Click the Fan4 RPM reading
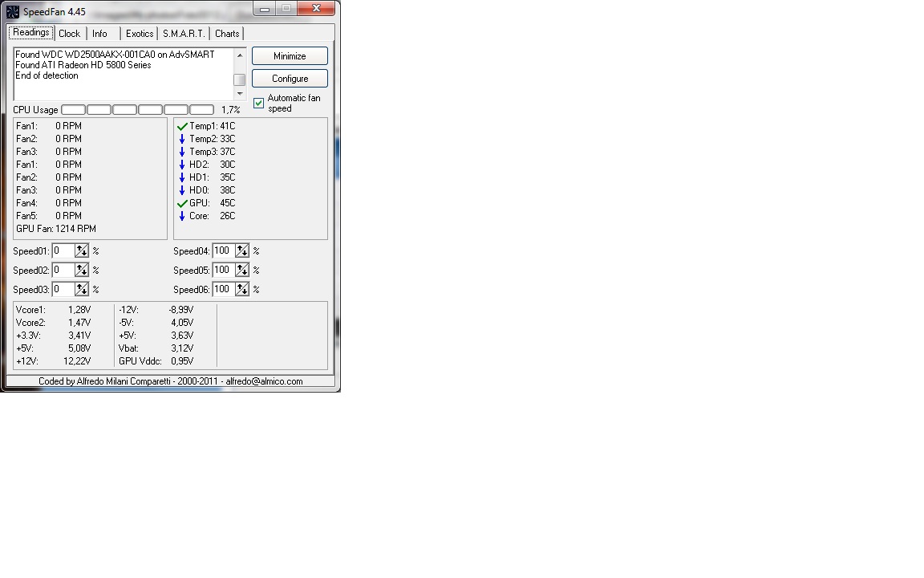924x578 pixels. pos(49,203)
